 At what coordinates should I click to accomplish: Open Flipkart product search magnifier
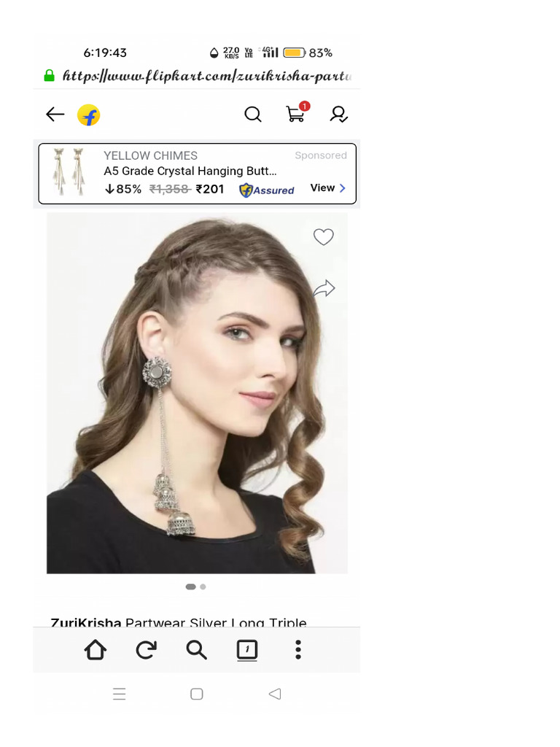point(253,115)
